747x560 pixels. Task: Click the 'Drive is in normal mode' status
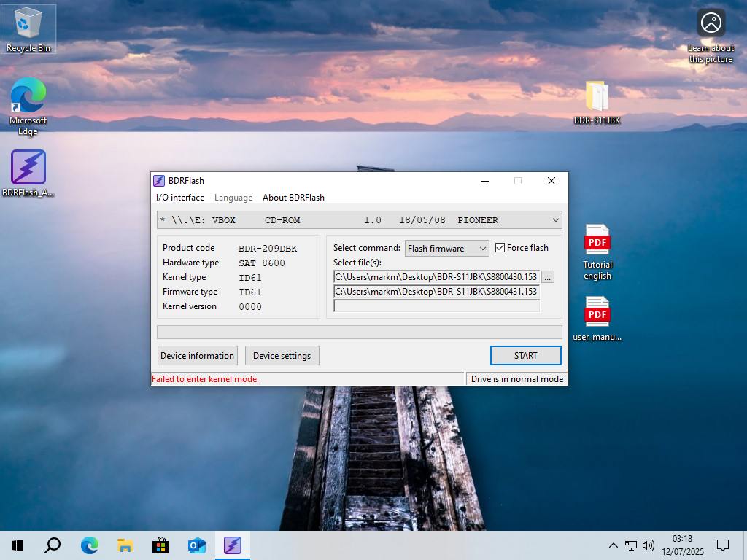(x=517, y=379)
